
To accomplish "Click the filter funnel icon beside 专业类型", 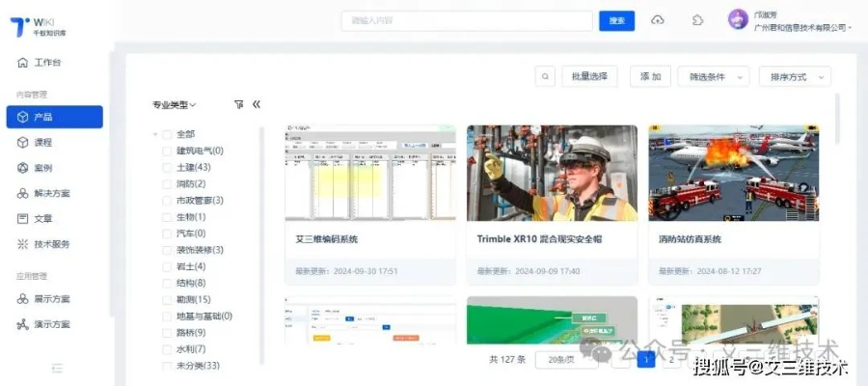I will point(238,104).
